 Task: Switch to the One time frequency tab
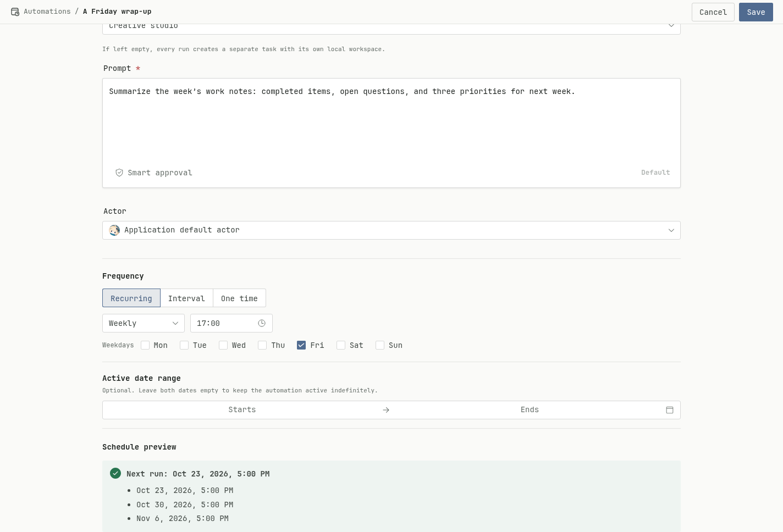239,298
